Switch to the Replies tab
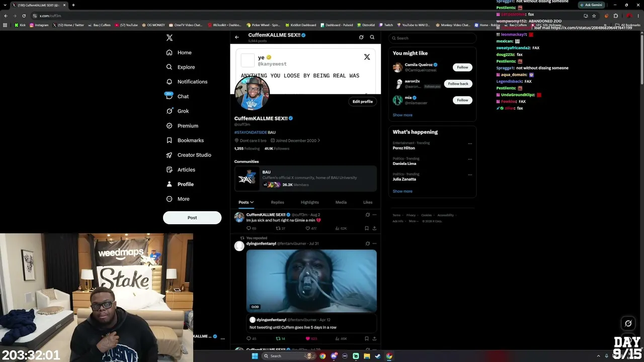This screenshot has width=644, height=362. (x=277, y=202)
